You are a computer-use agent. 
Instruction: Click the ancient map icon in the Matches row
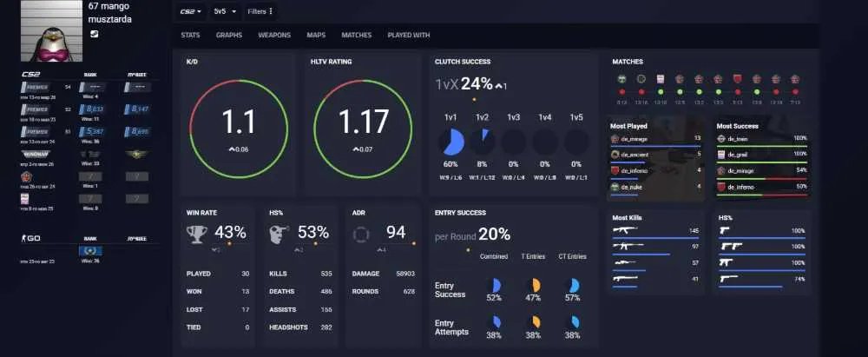[x=641, y=79]
